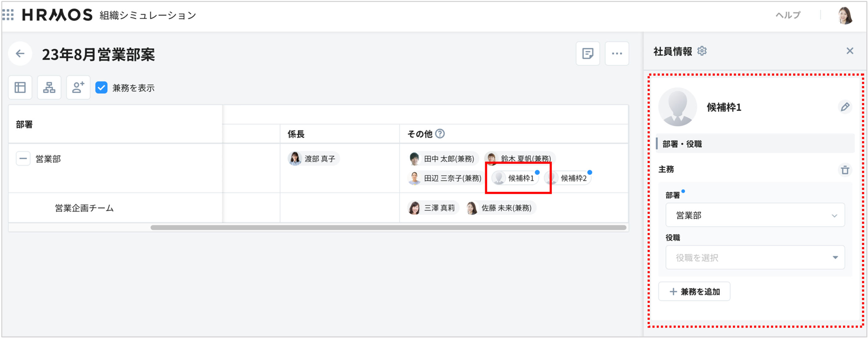868x339 pixels.
Task: Open help tooltip for その他 column
Action: pos(440,134)
